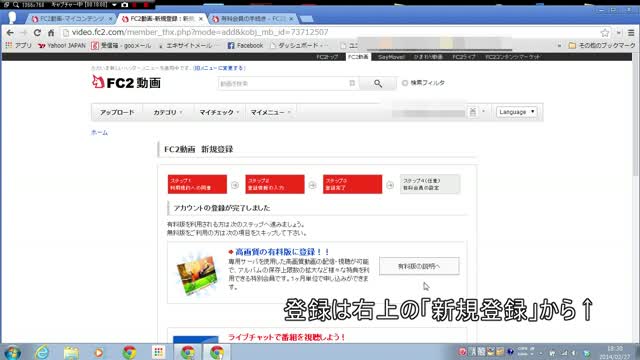This screenshot has width=640, height=360.
Task: Open File Explorer from the taskbar
Action: point(71,352)
